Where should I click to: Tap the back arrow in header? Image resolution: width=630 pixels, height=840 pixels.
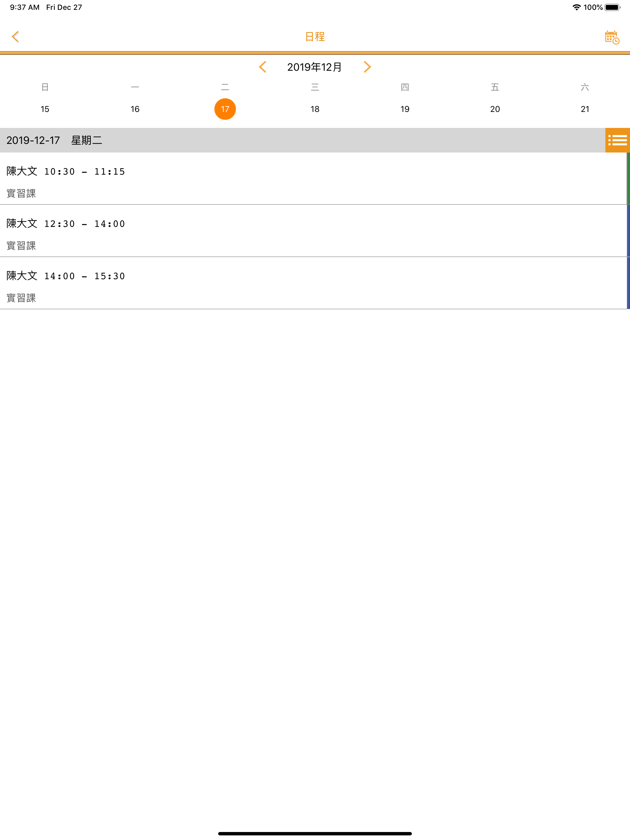point(15,37)
